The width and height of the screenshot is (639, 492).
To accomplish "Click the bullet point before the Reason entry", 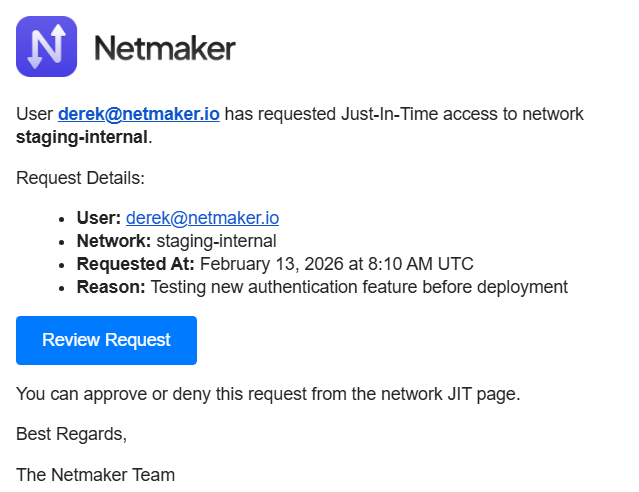I will click(63, 288).
